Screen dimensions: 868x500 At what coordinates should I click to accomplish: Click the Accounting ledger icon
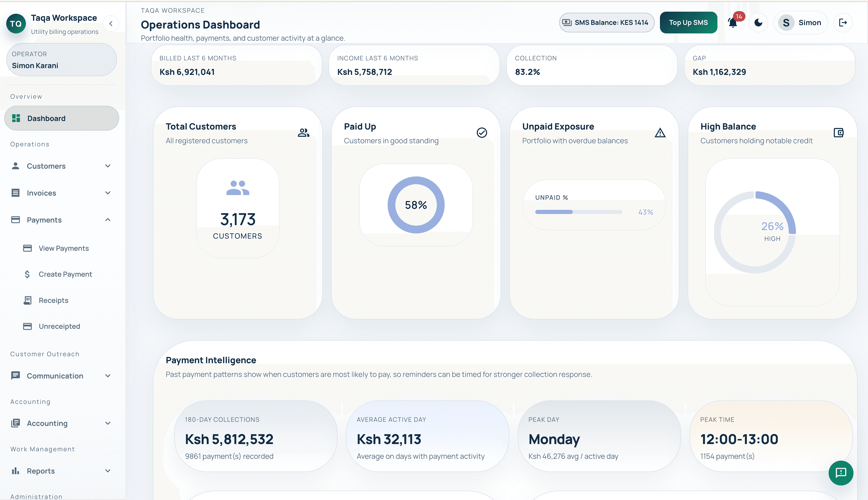tap(16, 423)
